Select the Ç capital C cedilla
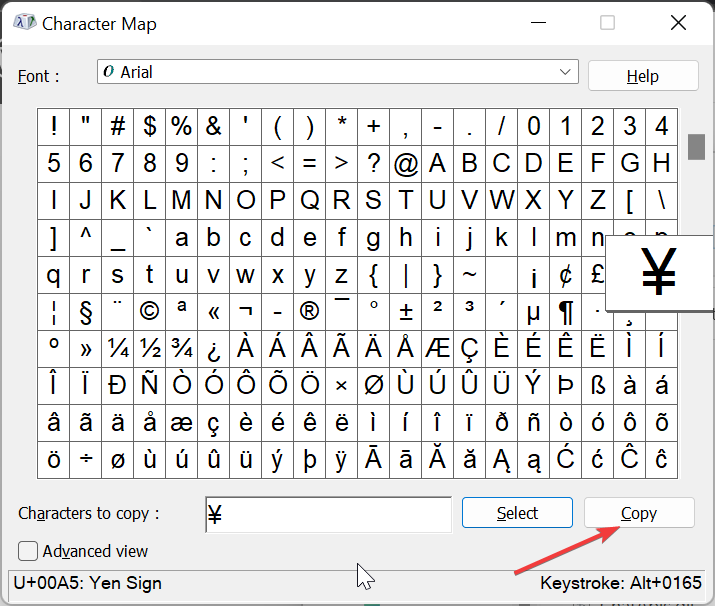Viewport: 715px width, 606px height. [x=469, y=349]
